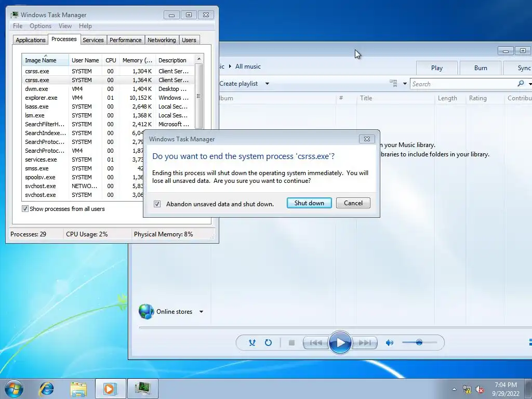Sort processes by Description column header

pyautogui.click(x=176, y=60)
